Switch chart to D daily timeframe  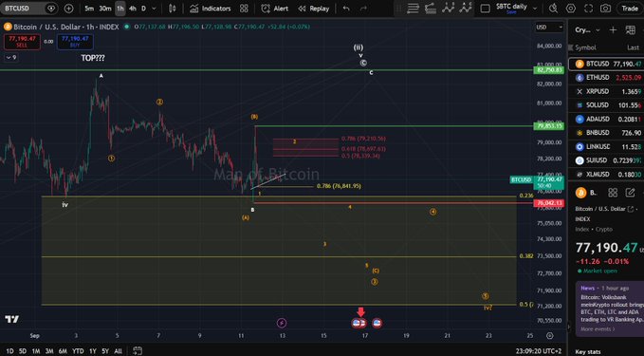[143, 9]
